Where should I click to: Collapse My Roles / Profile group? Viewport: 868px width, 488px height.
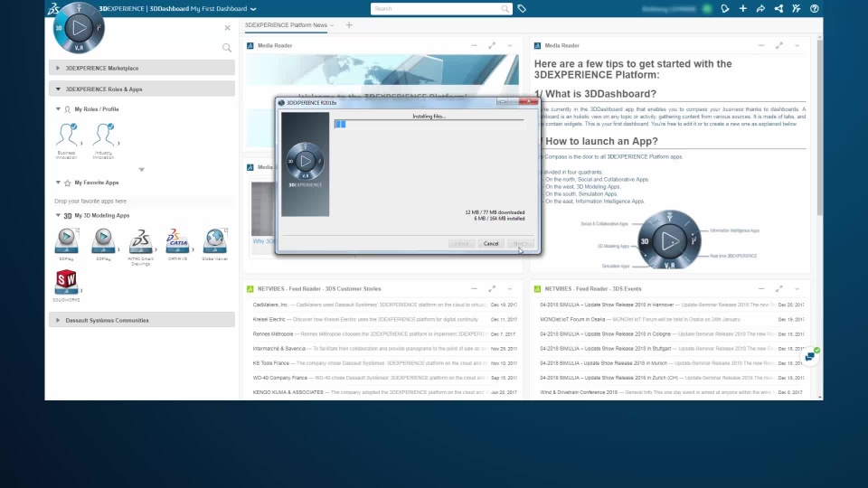click(x=58, y=109)
